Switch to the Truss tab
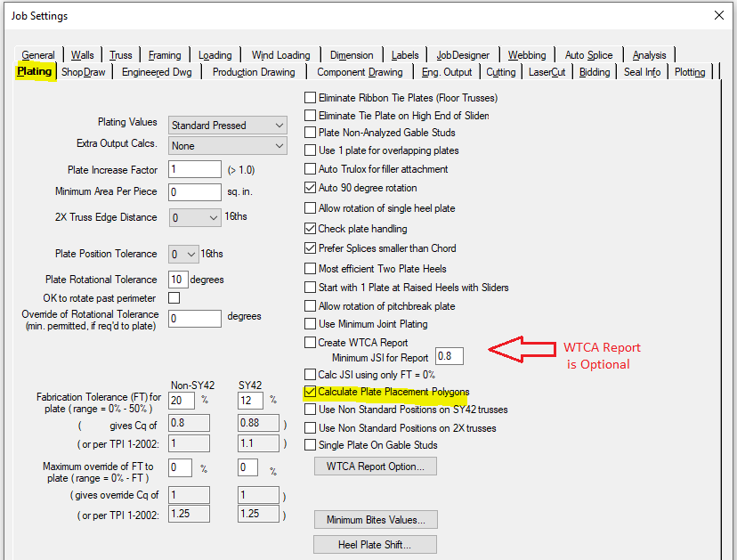The height and width of the screenshot is (560, 737). (x=119, y=55)
